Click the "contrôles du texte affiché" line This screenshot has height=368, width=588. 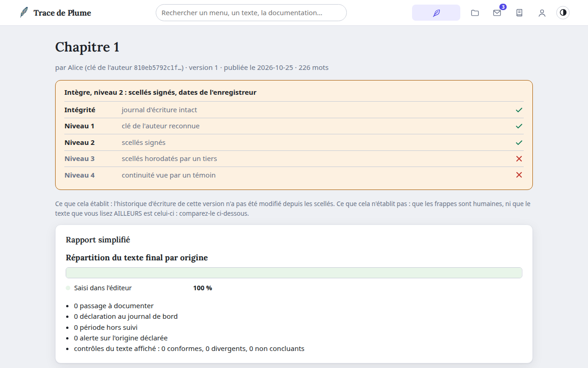pyautogui.click(x=189, y=349)
